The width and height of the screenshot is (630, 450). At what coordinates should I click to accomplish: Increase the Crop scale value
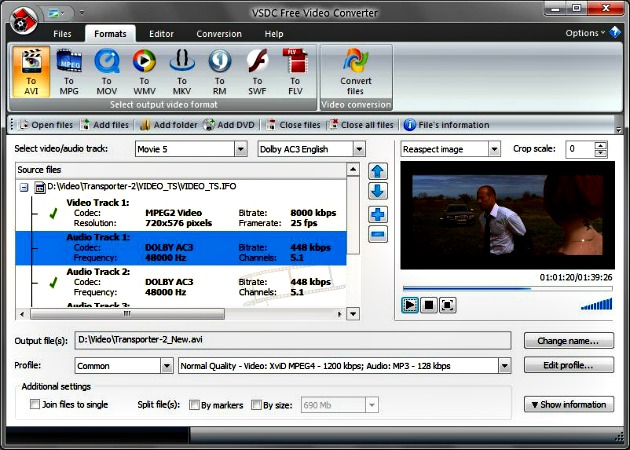pos(600,145)
